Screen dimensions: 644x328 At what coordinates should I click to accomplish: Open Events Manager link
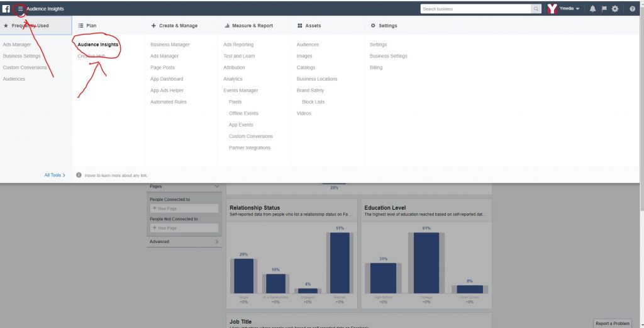[x=241, y=91]
